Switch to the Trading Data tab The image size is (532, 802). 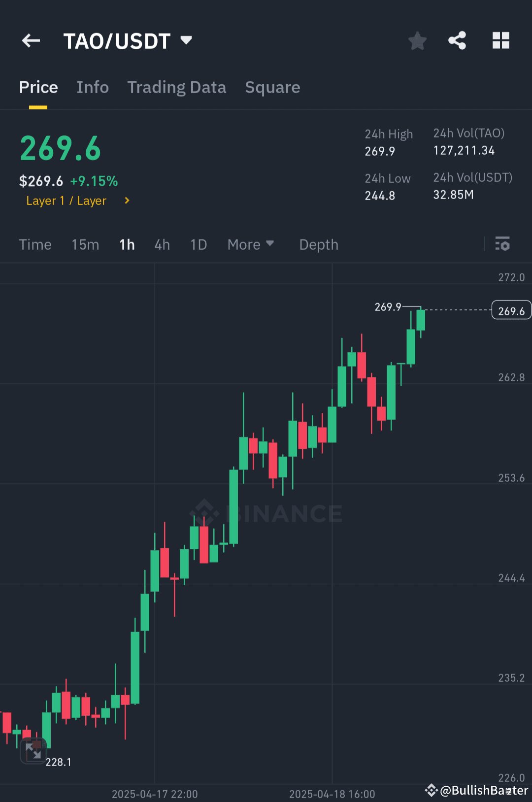pyautogui.click(x=176, y=87)
